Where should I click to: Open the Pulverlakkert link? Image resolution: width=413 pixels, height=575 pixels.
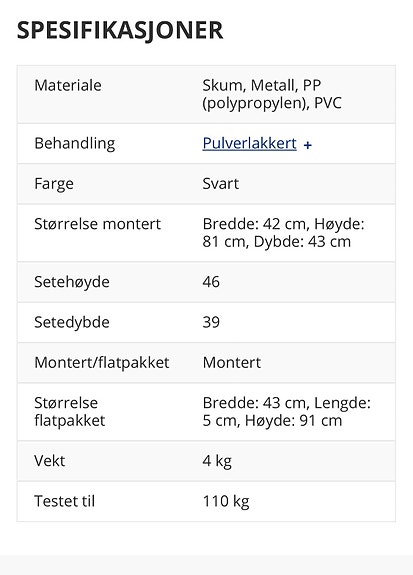tap(249, 143)
